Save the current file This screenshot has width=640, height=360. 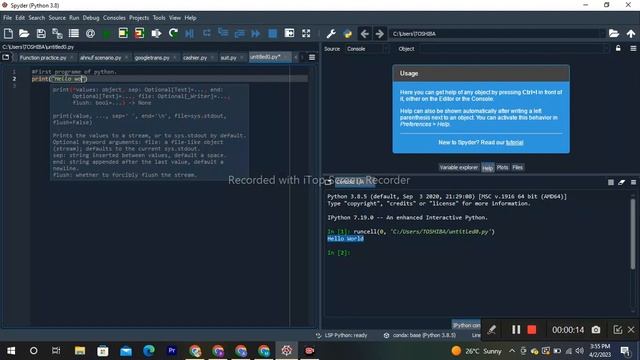pos(41,33)
